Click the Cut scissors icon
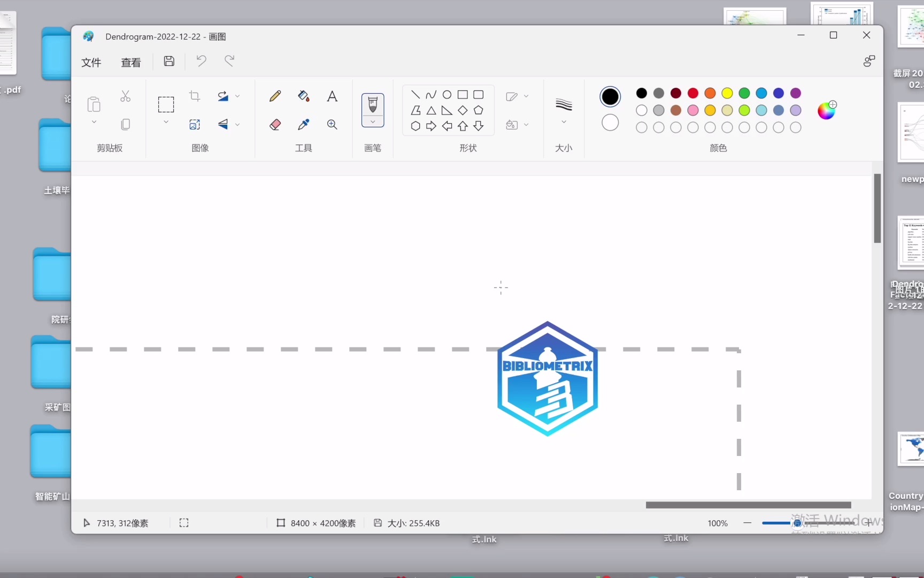The width and height of the screenshot is (924, 578). pos(125,96)
